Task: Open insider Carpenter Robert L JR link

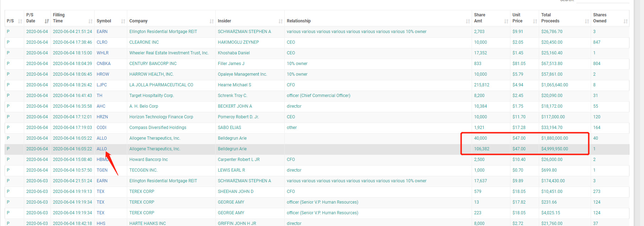Action: pyautogui.click(x=239, y=160)
